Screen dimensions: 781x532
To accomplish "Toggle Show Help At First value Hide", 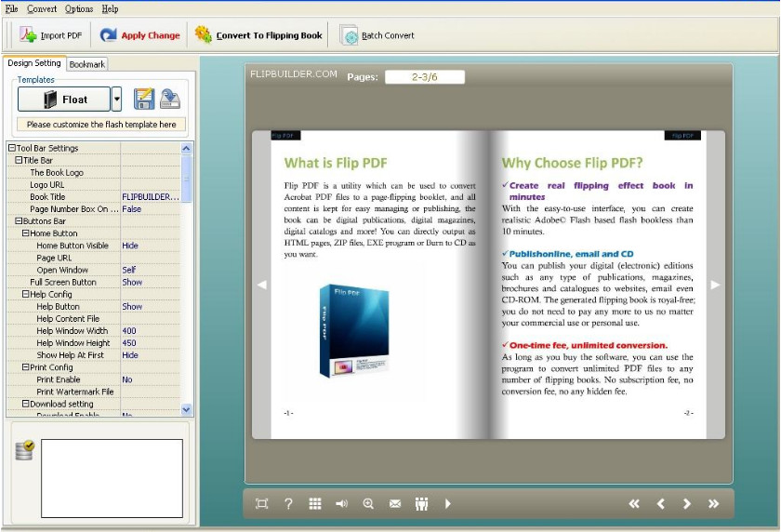I will pyautogui.click(x=151, y=355).
